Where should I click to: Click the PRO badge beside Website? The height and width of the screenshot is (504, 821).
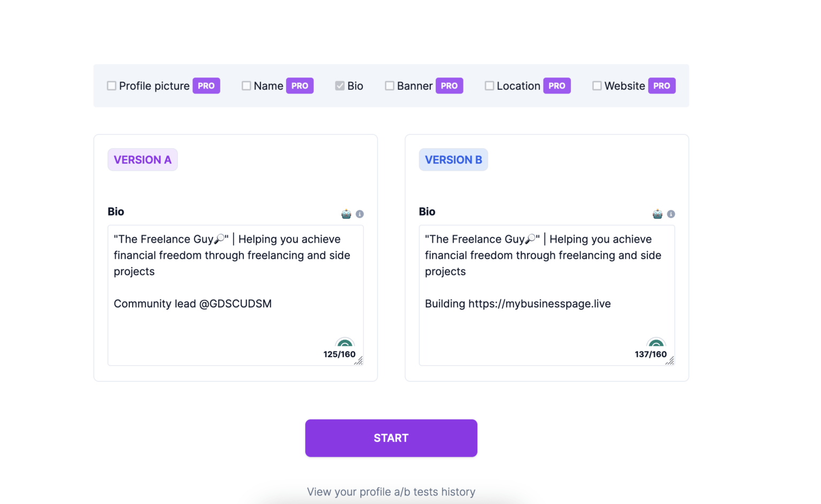click(x=662, y=86)
